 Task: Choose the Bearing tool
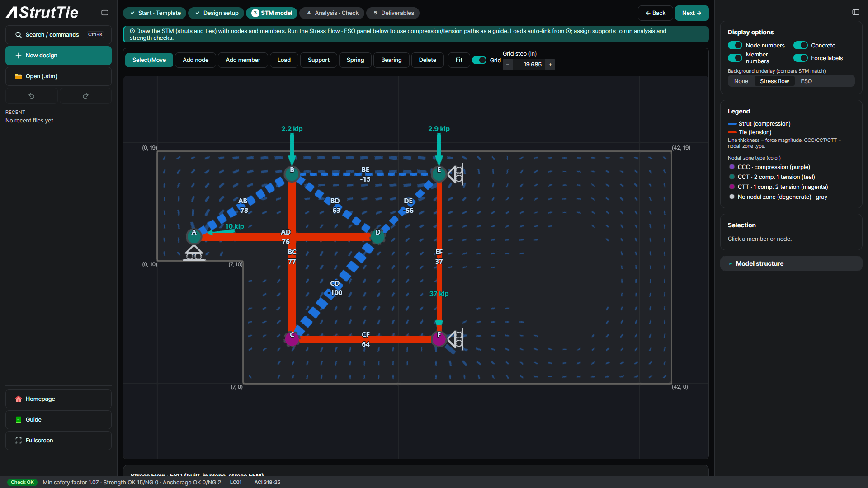pos(391,60)
